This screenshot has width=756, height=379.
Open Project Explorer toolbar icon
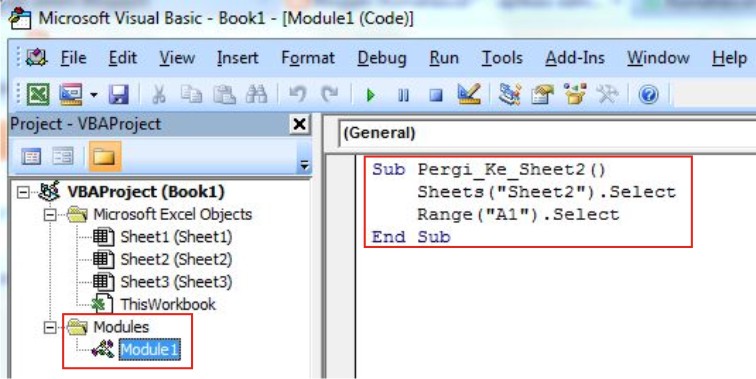coord(510,94)
